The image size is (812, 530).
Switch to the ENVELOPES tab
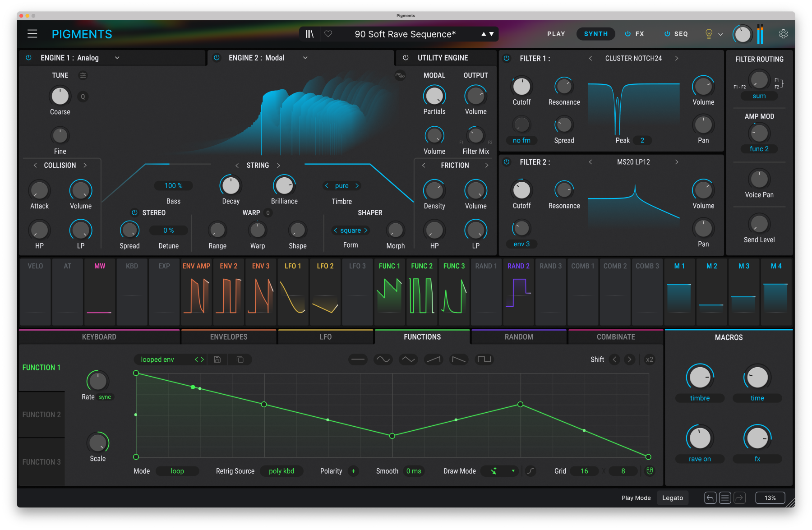click(228, 337)
